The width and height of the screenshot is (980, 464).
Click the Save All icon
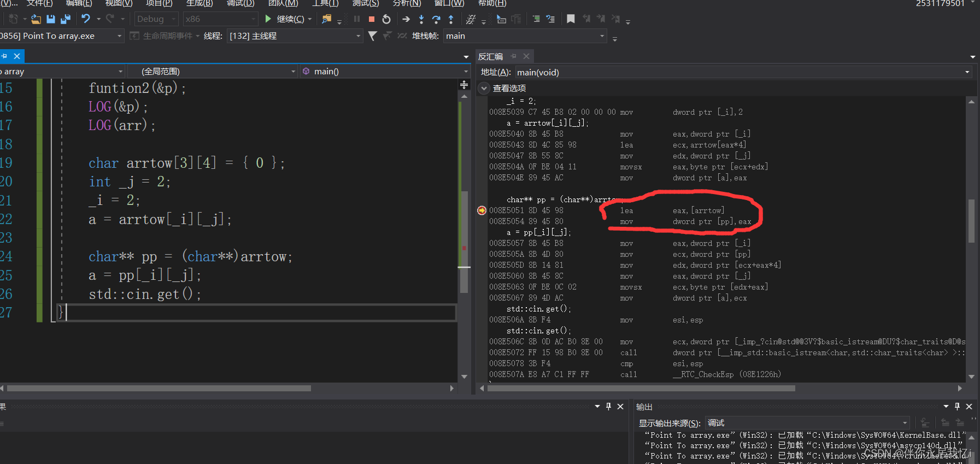click(x=66, y=19)
